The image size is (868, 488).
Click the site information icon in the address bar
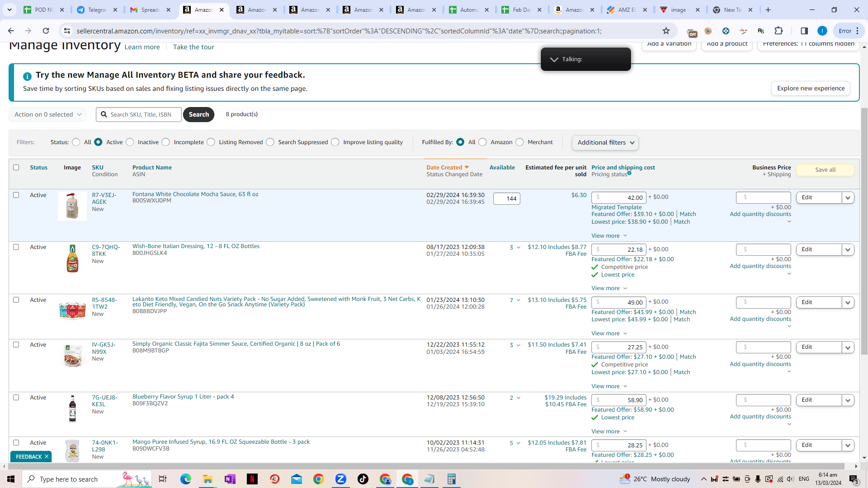(x=67, y=31)
